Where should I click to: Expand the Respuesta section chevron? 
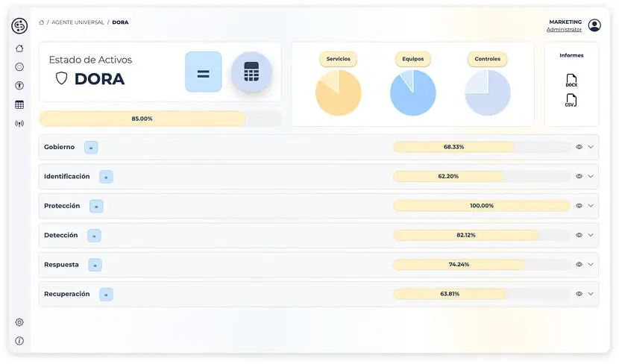point(591,264)
